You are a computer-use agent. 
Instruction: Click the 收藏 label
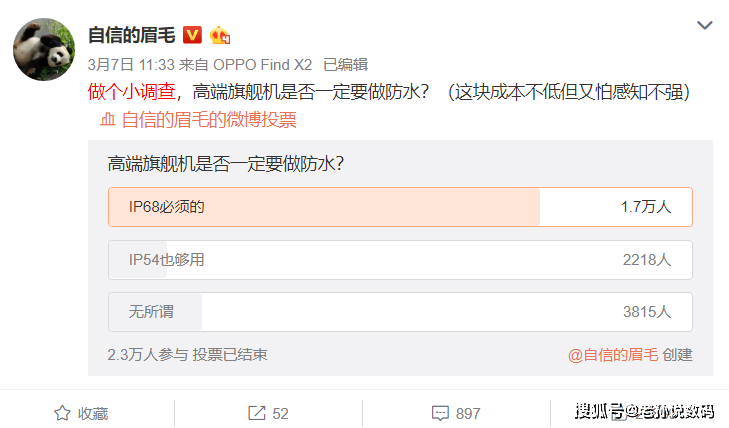click(93, 413)
